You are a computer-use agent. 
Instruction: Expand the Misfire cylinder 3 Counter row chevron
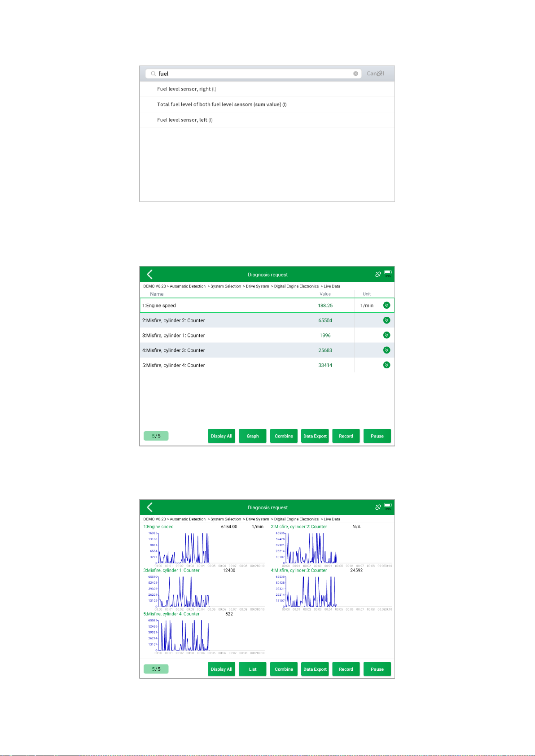386,350
